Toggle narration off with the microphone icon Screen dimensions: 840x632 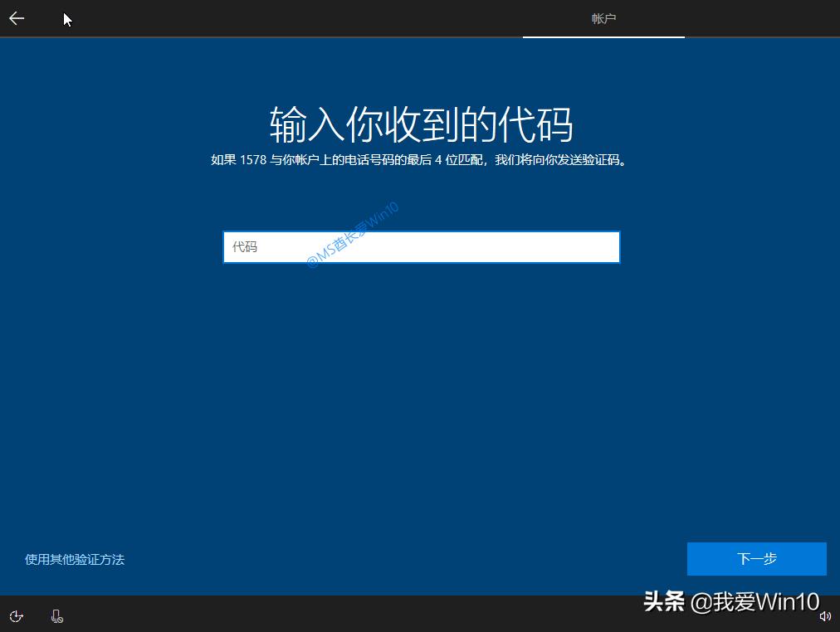coord(56,616)
